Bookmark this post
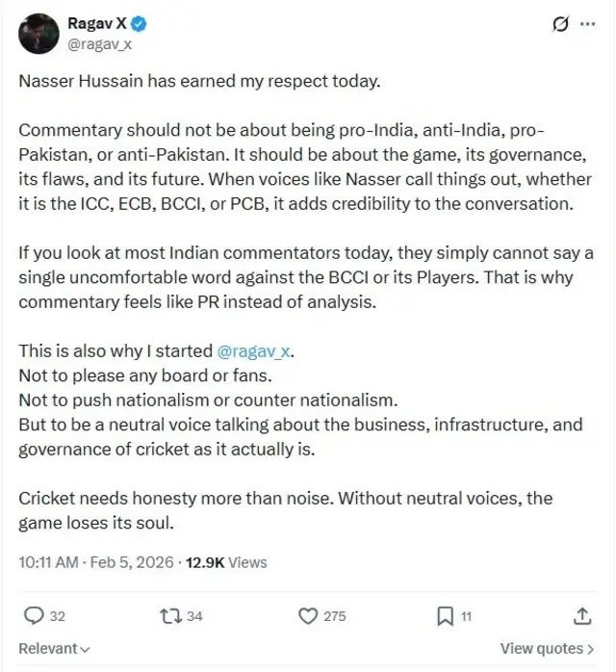Screen dimensions: 616x672 tap(446, 615)
